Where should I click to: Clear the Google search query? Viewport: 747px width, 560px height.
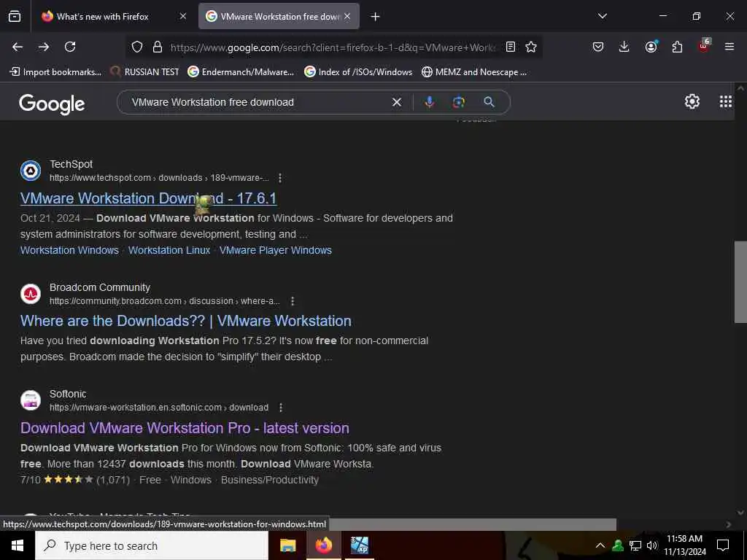pyautogui.click(x=396, y=102)
